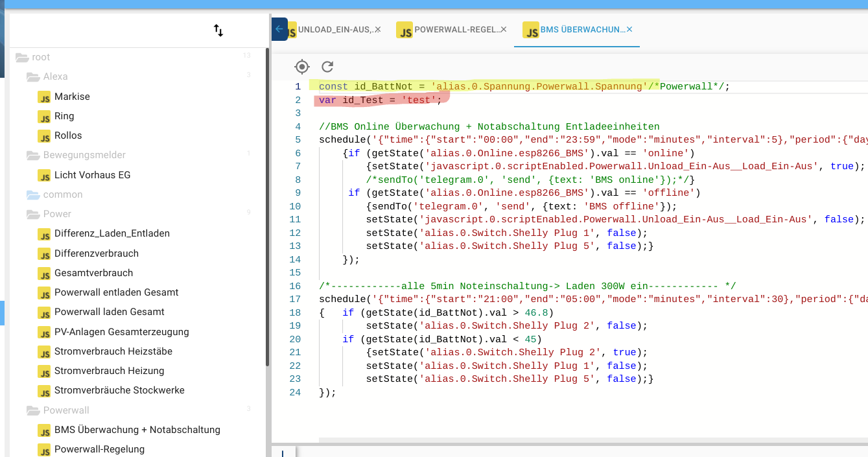This screenshot has height=457, width=868.
Task: Open BMS Überwachung + Notabschaltung script
Action: pyautogui.click(x=137, y=430)
